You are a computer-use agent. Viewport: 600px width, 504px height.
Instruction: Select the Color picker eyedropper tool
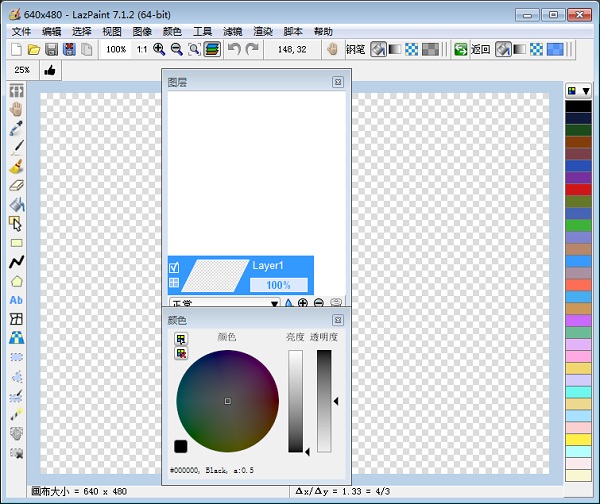pos(16,128)
